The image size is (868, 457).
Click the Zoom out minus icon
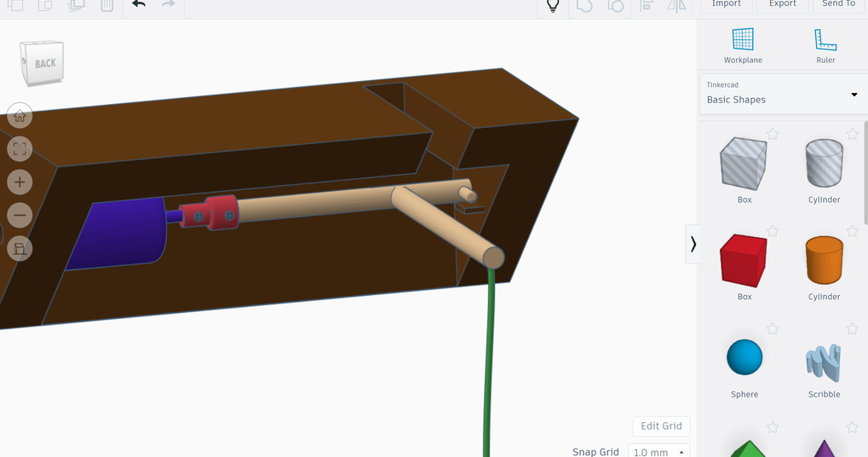pyautogui.click(x=20, y=216)
